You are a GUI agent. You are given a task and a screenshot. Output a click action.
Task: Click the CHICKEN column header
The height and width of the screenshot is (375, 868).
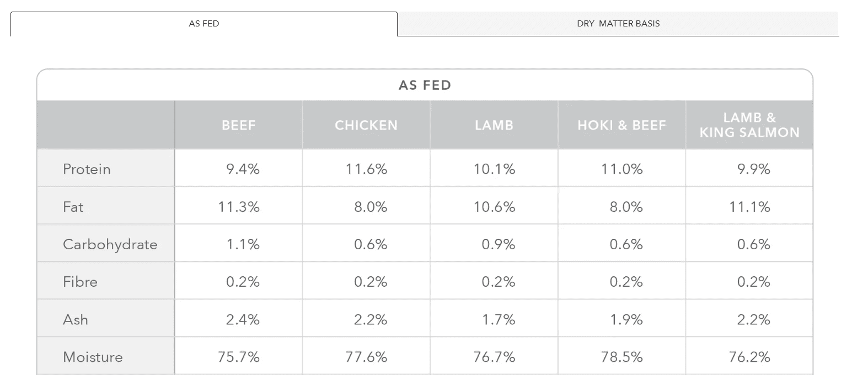366,125
